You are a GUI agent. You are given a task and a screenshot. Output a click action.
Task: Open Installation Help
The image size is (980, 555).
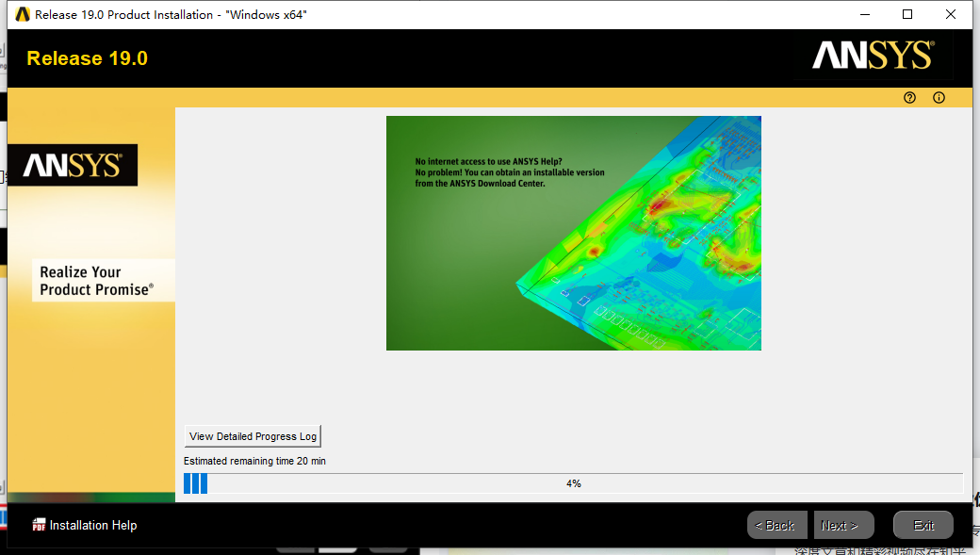pos(93,525)
